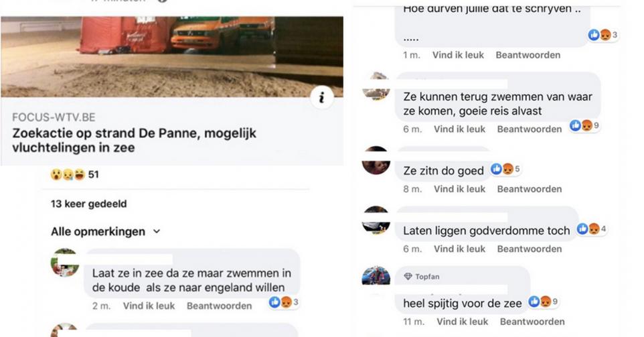Open the info icon on the article image
Viewport: 644px width, 337px height.
[x=321, y=97]
